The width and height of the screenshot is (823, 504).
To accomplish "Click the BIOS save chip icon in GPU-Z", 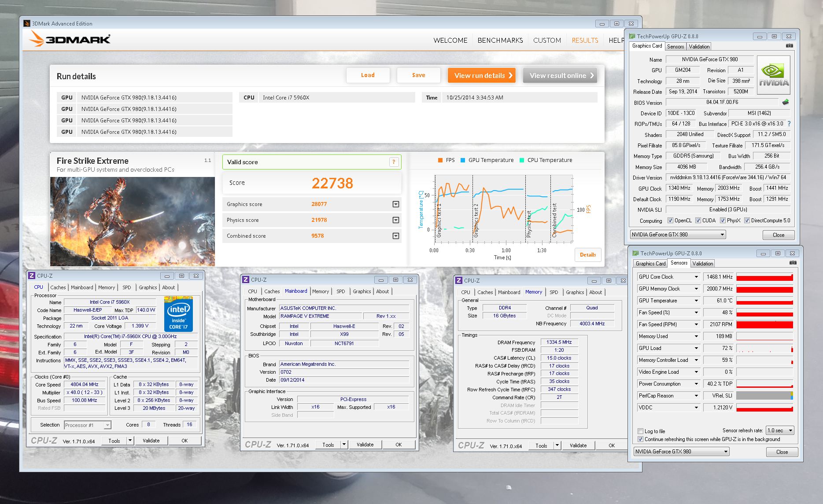I will pyautogui.click(x=785, y=102).
